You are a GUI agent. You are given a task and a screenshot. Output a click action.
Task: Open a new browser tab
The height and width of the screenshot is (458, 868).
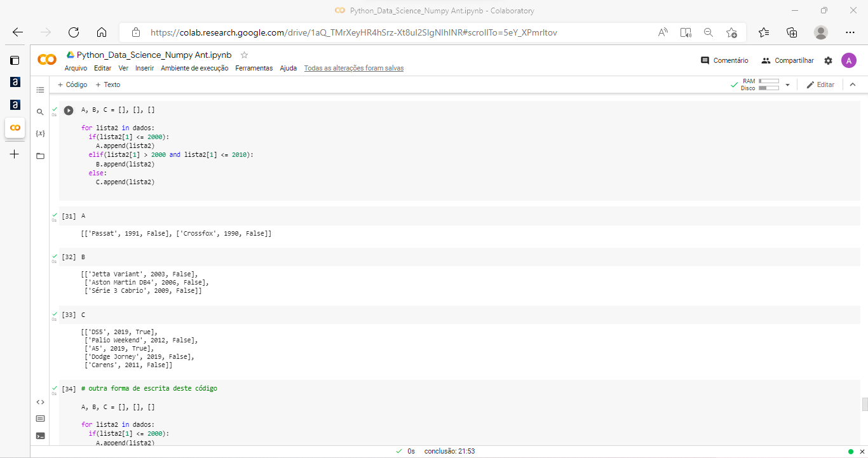point(15,154)
